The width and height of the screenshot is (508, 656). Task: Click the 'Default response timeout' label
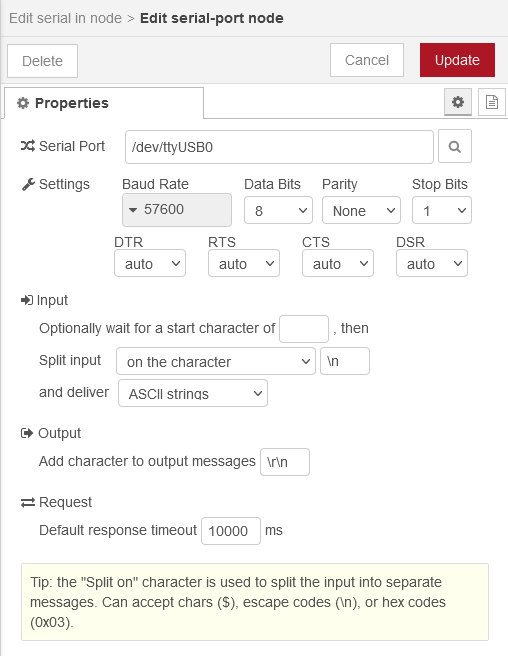click(118, 530)
